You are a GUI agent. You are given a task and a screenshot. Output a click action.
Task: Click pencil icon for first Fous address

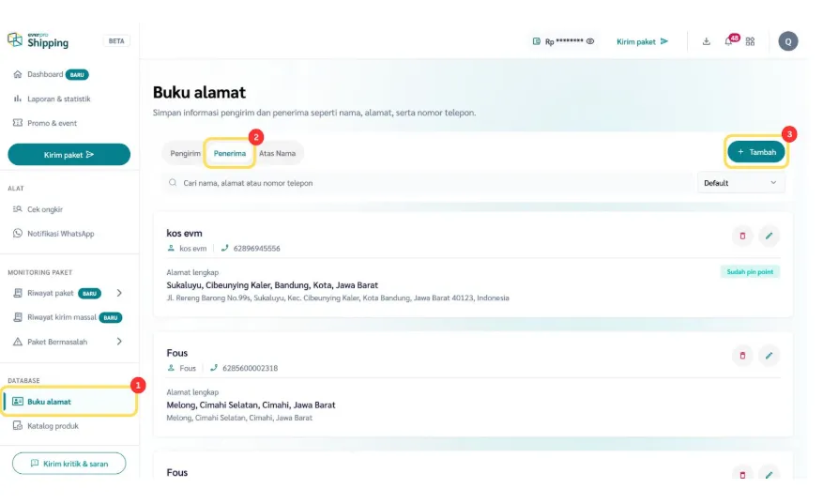[x=769, y=356]
